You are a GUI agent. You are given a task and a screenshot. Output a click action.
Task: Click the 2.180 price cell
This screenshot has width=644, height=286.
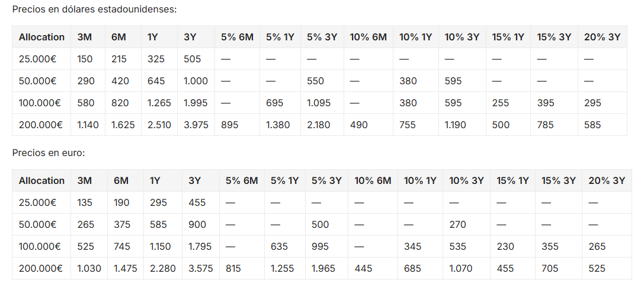(319, 125)
